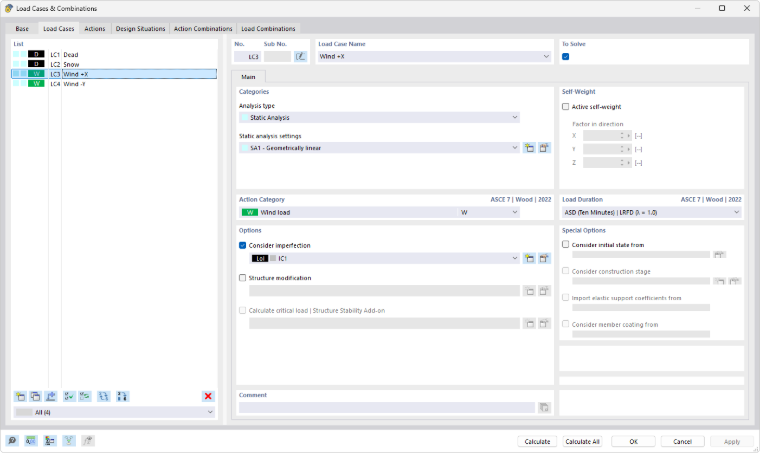Click the Sub No. input field
This screenshot has width=760, height=453.
click(277, 57)
